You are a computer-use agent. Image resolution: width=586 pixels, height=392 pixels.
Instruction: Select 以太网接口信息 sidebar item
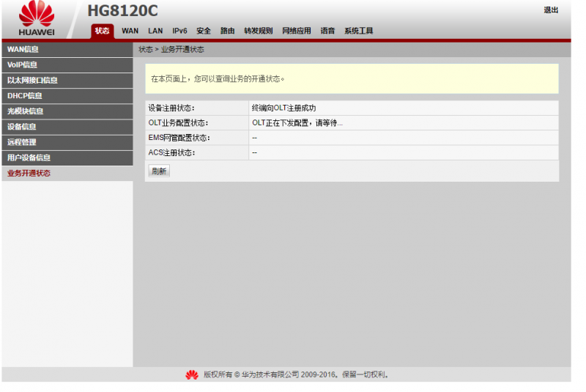point(67,81)
